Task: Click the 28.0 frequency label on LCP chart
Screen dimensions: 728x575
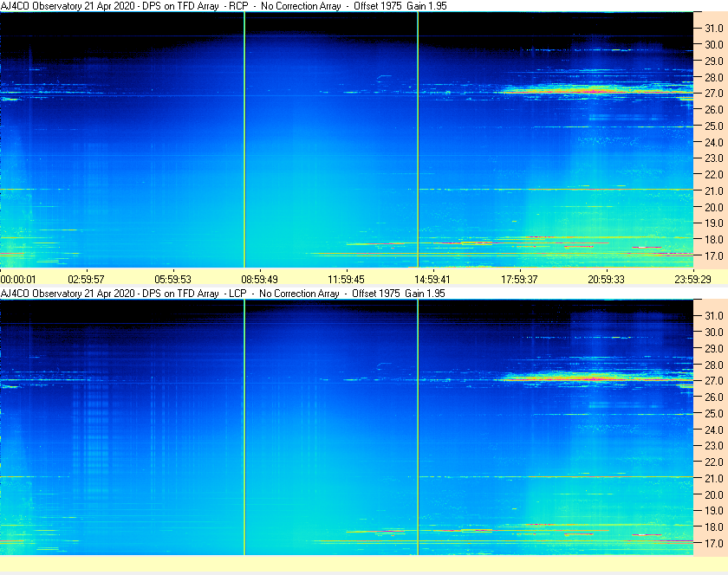Action: [714, 365]
